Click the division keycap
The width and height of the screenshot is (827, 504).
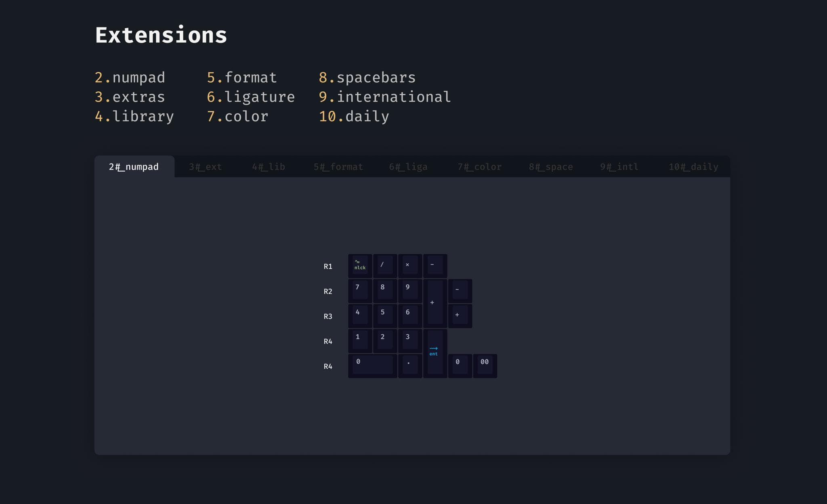[x=384, y=265]
